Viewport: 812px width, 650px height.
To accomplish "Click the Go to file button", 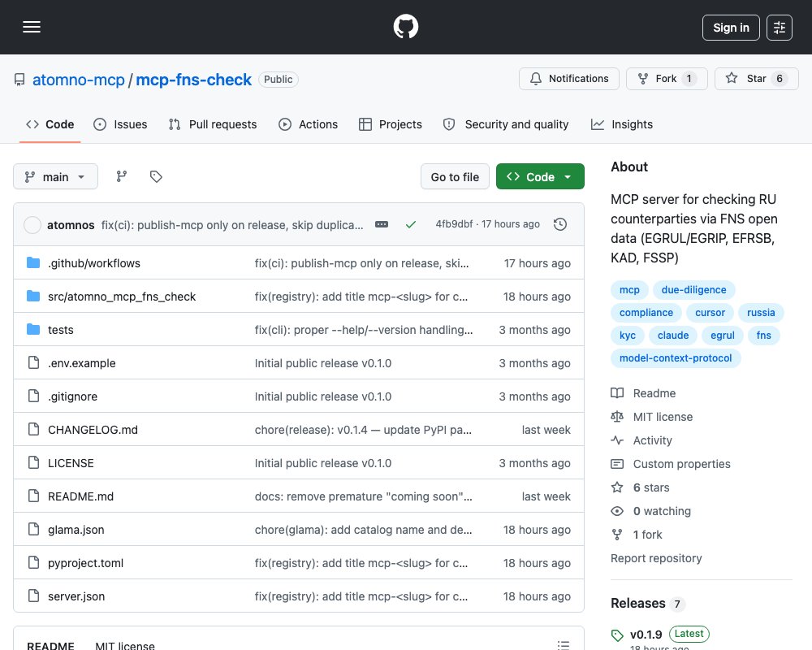I will (455, 177).
